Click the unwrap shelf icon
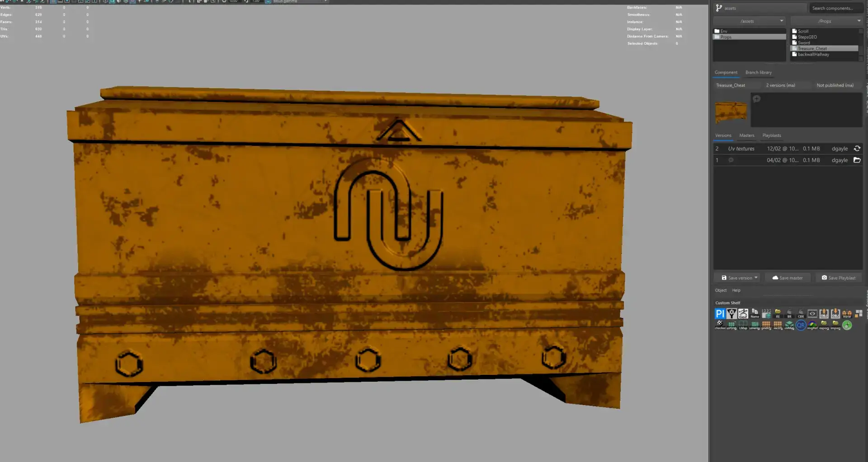This screenshot has width=868, height=462. tap(754, 325)
